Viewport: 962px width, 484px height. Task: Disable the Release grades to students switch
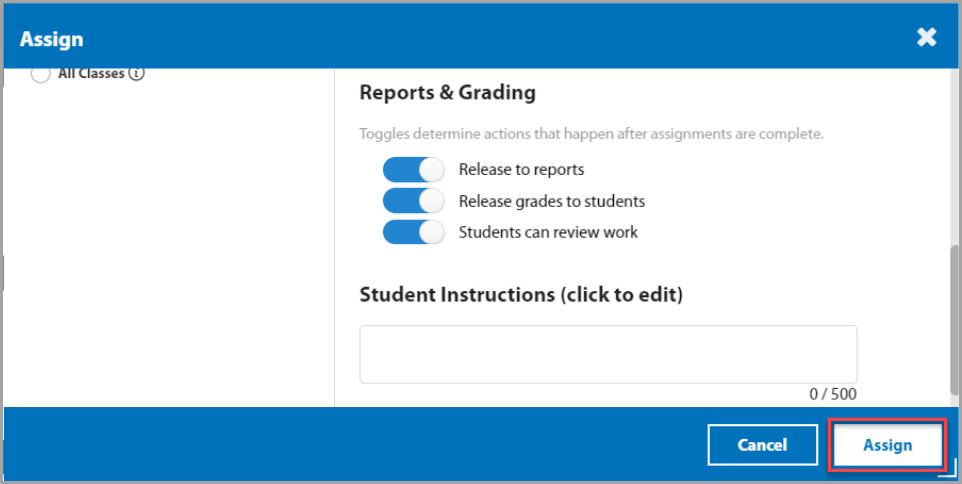pos(413,201)
